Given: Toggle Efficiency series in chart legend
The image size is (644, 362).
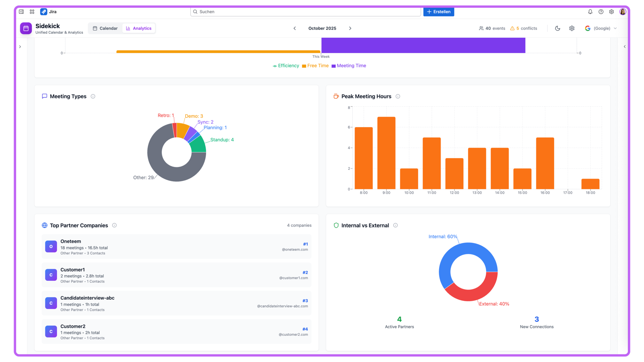Looking at the screenshot, I should click(x=286, y=66).
